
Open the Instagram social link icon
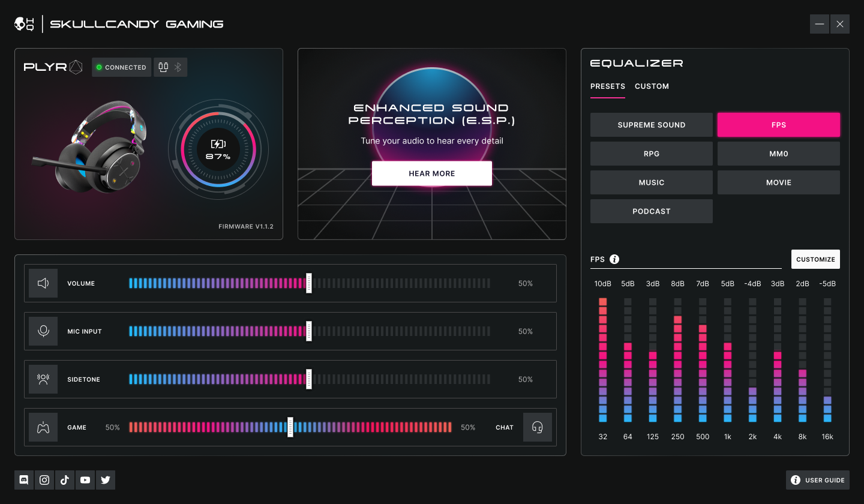click(x=44, y=480)
